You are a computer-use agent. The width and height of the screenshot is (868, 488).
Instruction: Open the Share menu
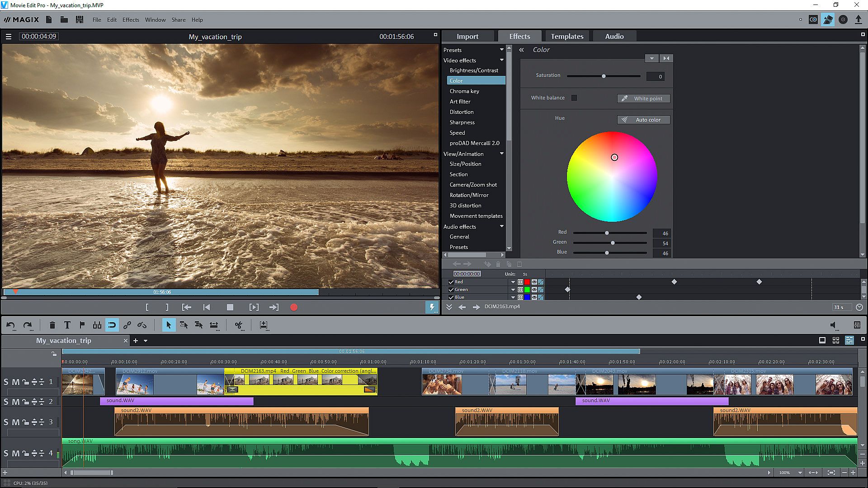pos(178,19)
